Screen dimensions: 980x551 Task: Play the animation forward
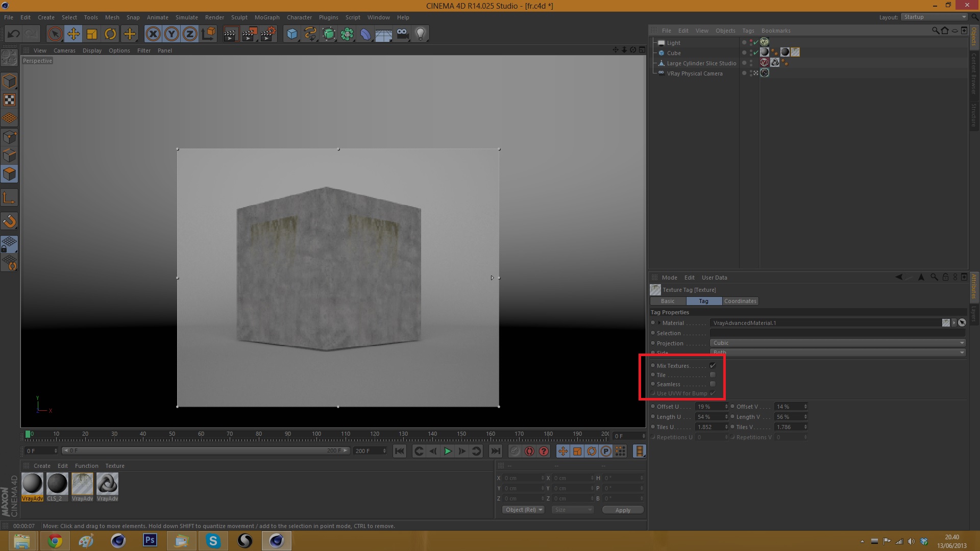pos(448,451)
